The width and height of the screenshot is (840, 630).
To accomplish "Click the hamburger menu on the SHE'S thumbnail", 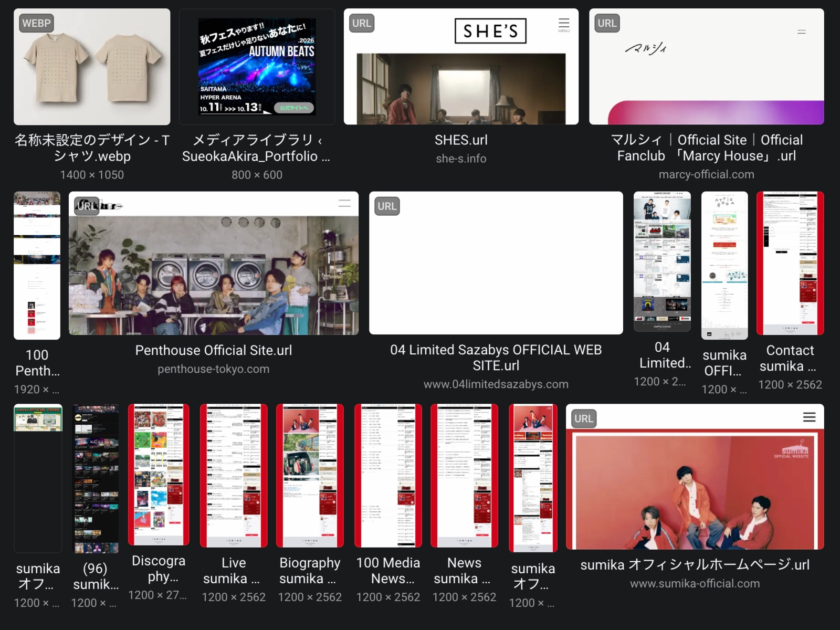I will 564,23.
